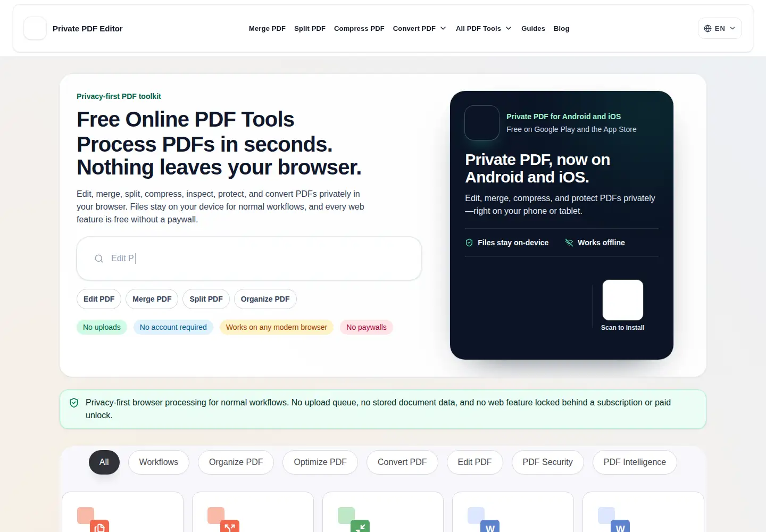Select the PDF Security category filter
This screenshot has height=532, width=766.
(547, 462)
